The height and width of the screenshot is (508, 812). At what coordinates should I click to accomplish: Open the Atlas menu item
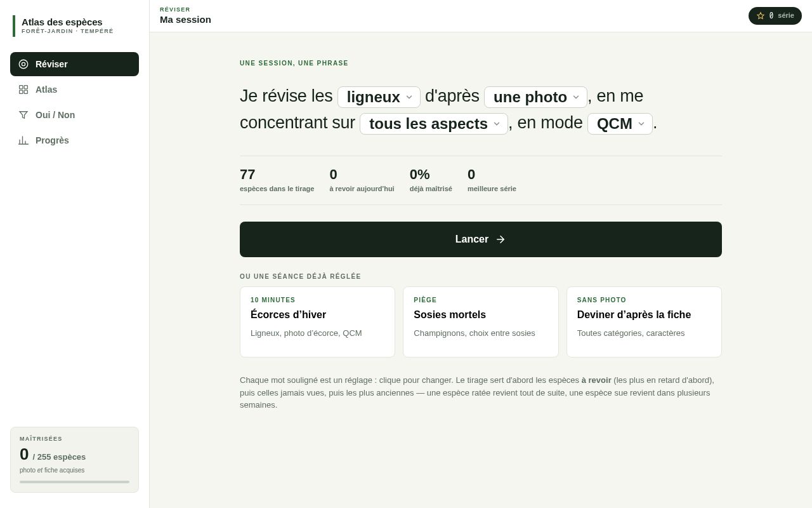tap(74, 90)
